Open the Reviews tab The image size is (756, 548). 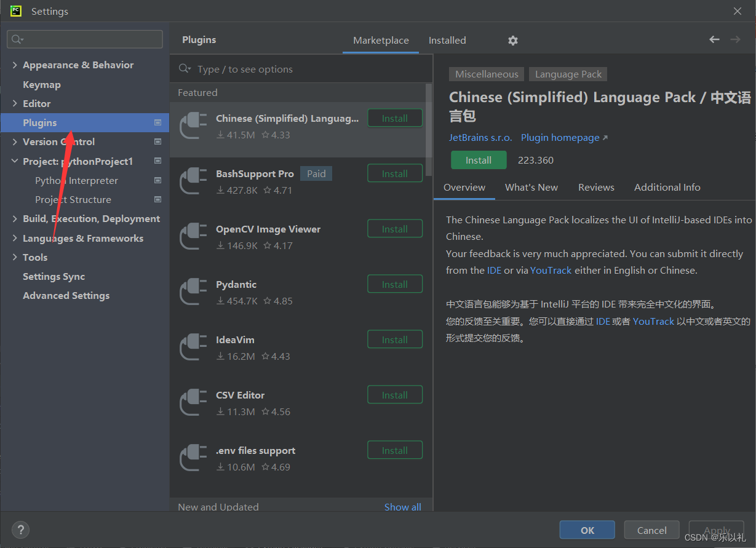tap(596, 188)
